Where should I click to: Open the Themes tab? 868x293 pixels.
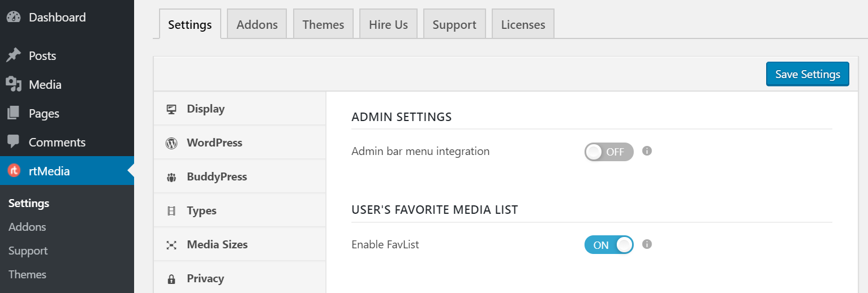tap(323, 24)
